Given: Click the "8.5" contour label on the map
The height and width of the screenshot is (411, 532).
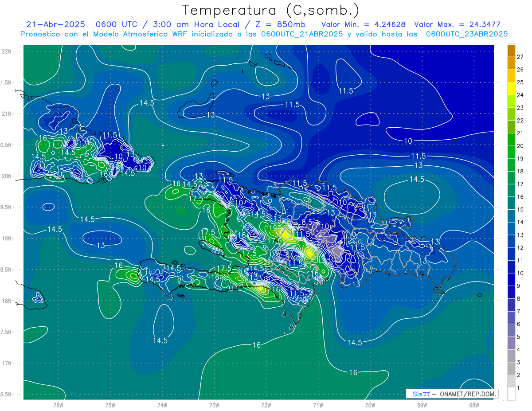Looking at the screenshot, I should click(307, 221).
